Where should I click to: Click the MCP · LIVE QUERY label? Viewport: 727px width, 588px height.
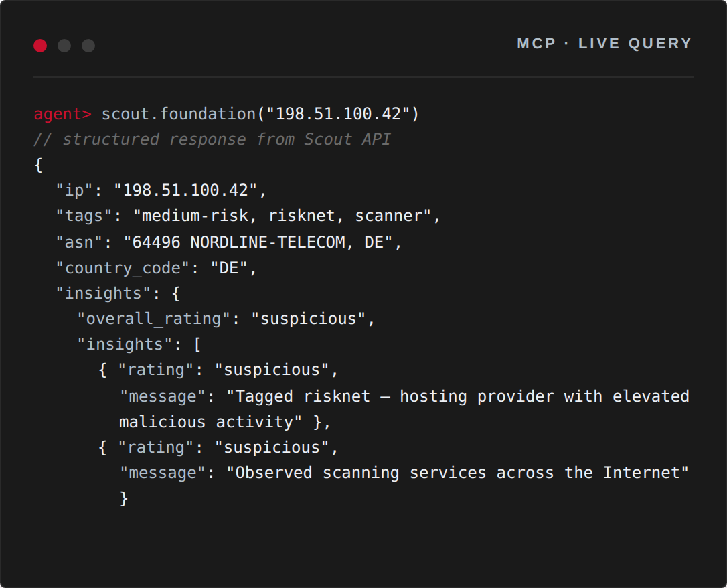point(604,43)
